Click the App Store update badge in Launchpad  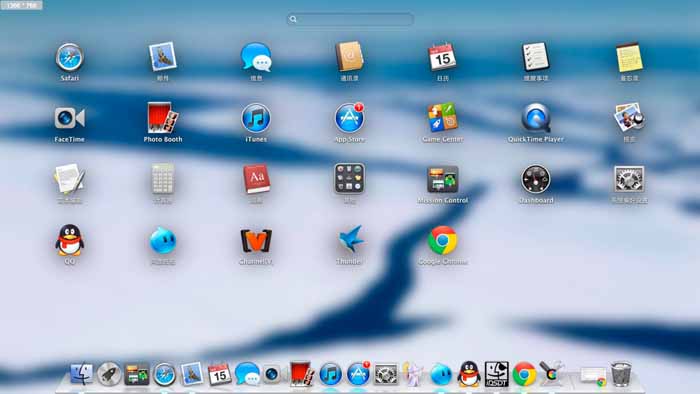[359, 107]
